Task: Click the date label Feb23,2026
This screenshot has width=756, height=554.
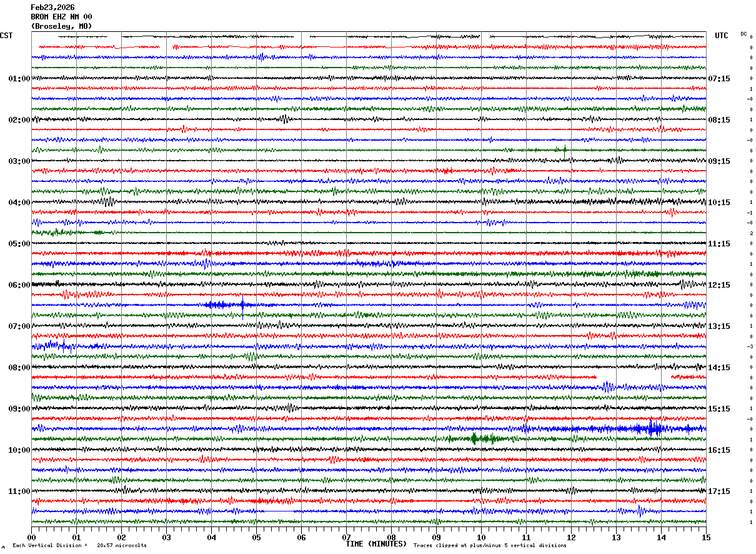Action: click(52, 8)
